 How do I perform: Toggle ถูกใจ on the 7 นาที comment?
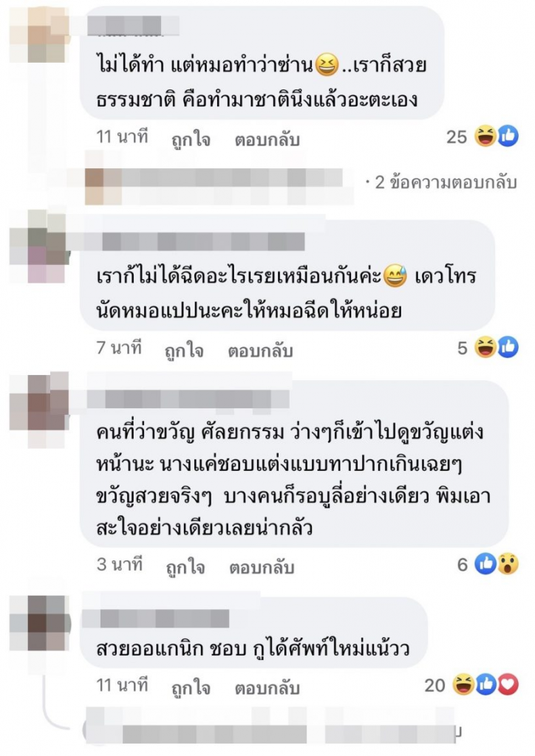coord(184,351)
